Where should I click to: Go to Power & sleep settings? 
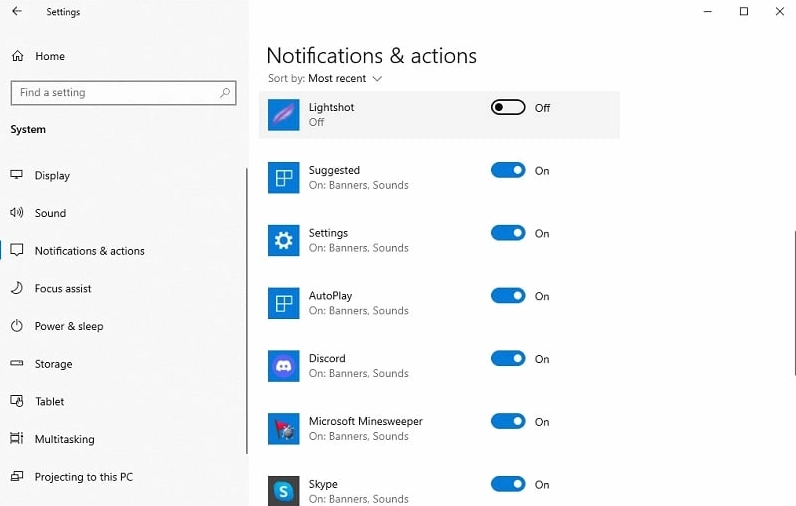tap(68, 327)
